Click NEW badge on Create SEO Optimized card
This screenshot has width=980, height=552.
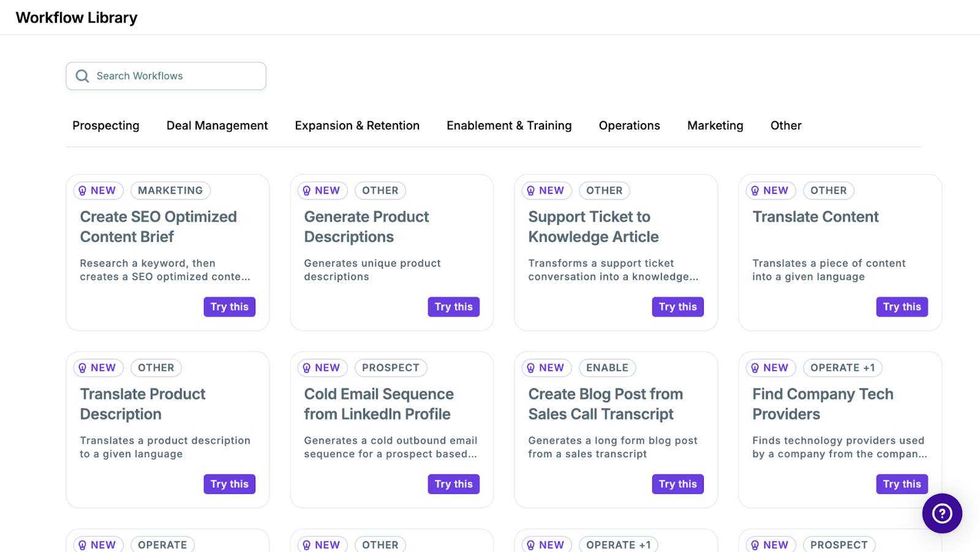tap(98, 191)
